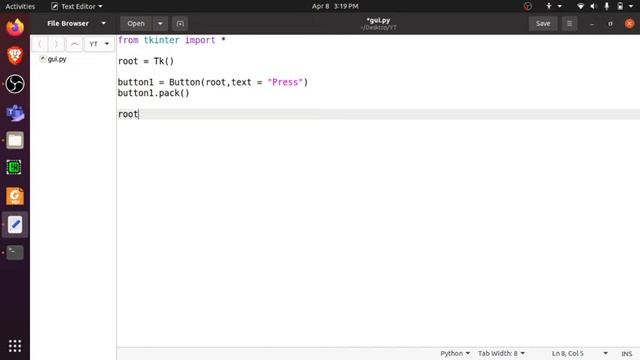This screenshot has width=640, height=360.
Task: Toggle the INS insert mode indicator
Action: coord(627,353)
